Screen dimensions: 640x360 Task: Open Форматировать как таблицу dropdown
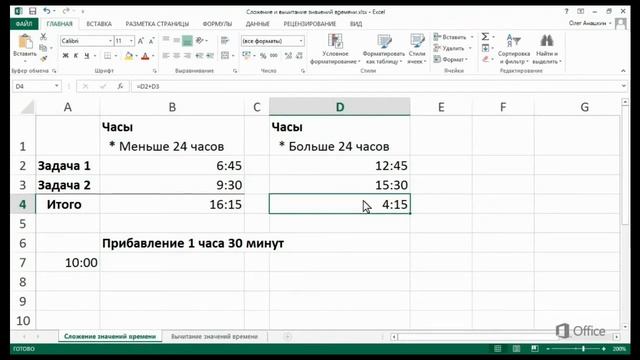tap(383, 49)
